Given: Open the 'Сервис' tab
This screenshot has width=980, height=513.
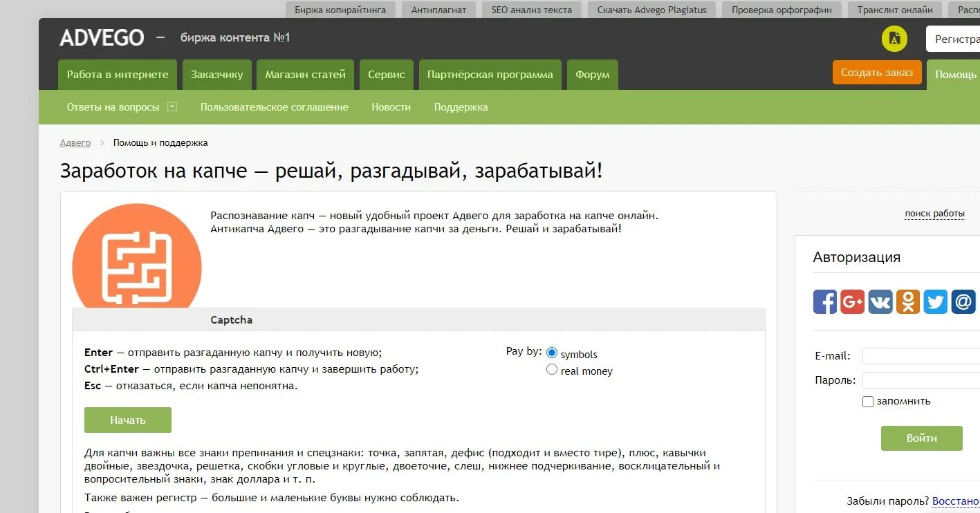Looking at the screenshot, I should tap(387, 75).
